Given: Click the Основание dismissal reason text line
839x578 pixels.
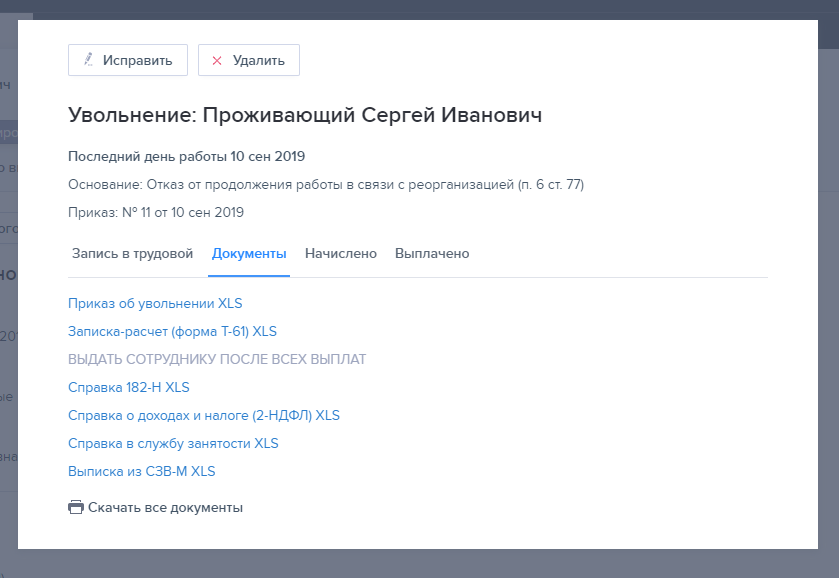Looking at the screenshot, I should pyautogui.click(x=326, y=185).
